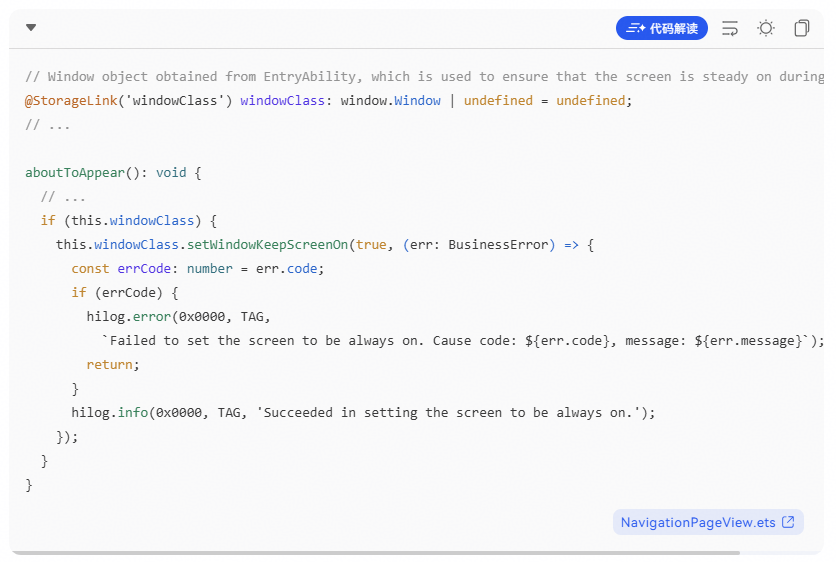Screen dimensions: 836x562
Task: Collapse the code block with the triangle arrow
Action: pos(31,28)
